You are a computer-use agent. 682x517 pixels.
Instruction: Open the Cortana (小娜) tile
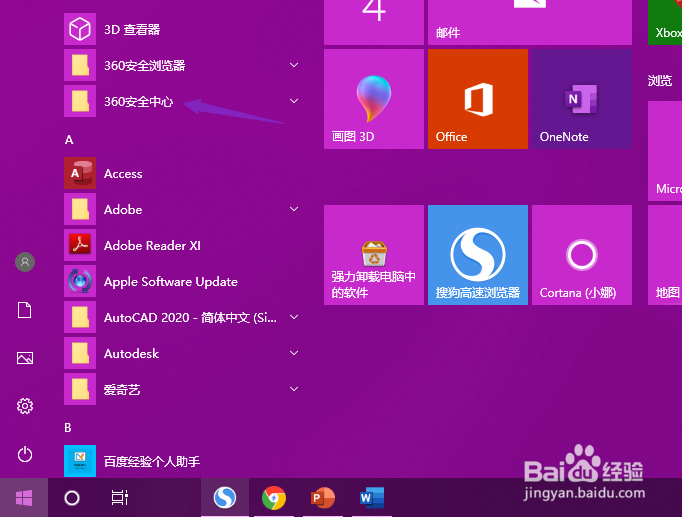pyautogui.click(x=582, y=255)
